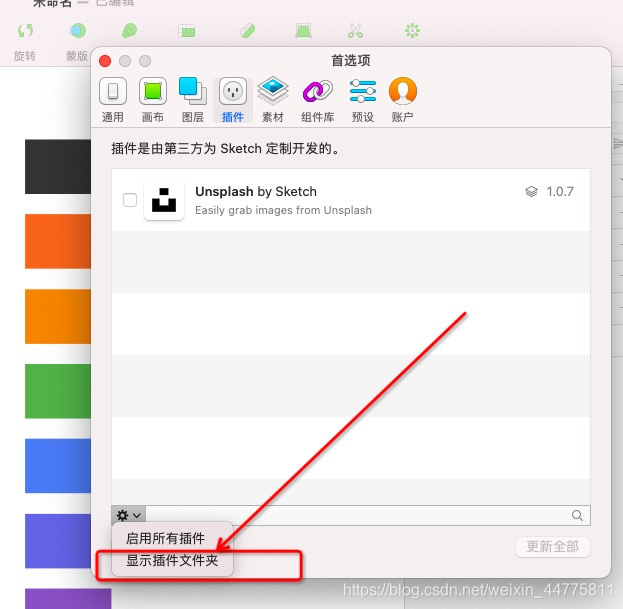623x609 pixels.
Task: Select the red-orange color block on canvas
Action: point(58,241)
